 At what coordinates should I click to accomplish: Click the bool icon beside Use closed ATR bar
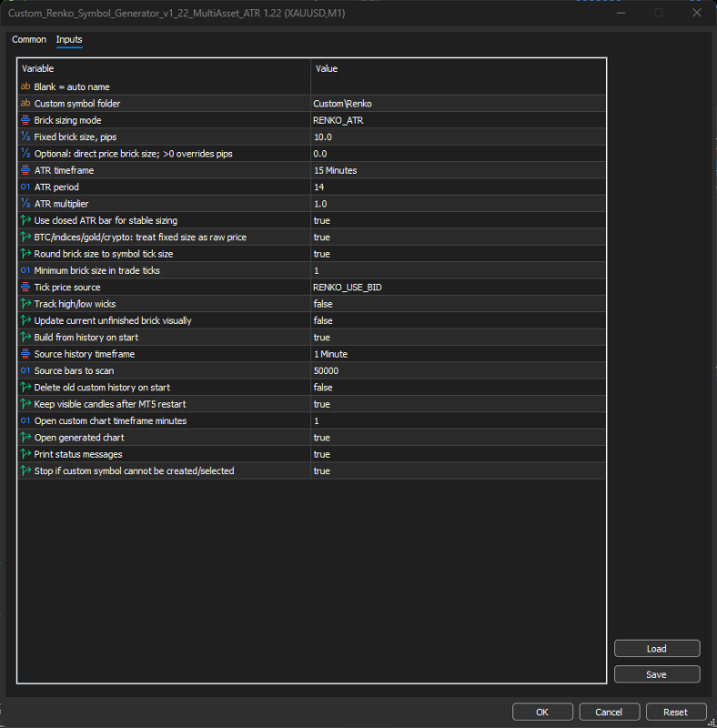pyautogui.click(x=25, y=220)
